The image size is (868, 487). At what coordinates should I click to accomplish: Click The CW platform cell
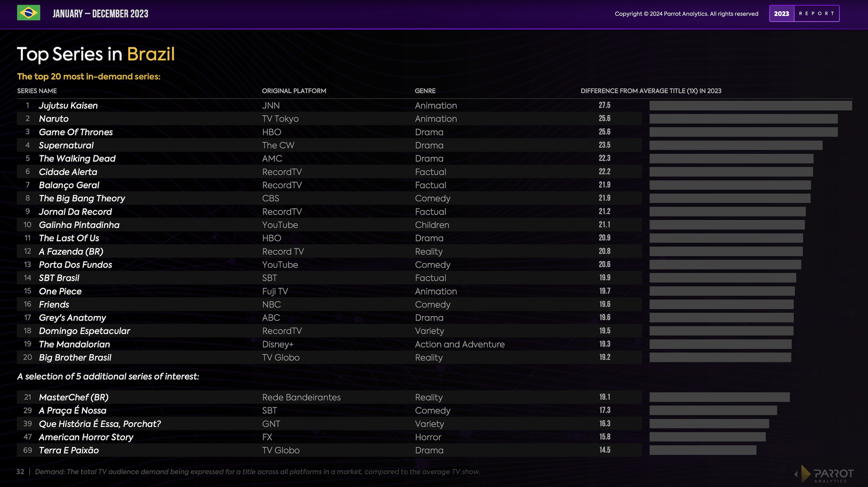tap(278, 146)
